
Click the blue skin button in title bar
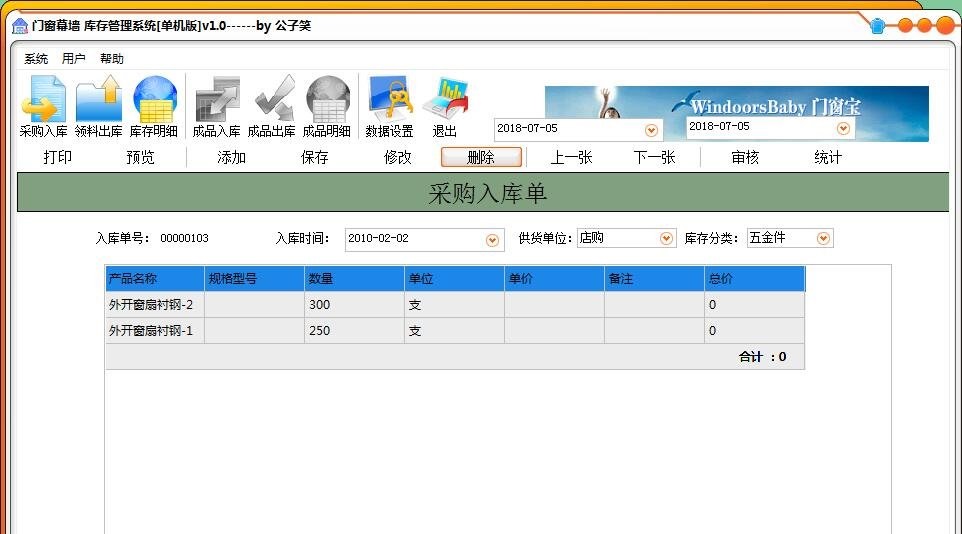(877, 26)
